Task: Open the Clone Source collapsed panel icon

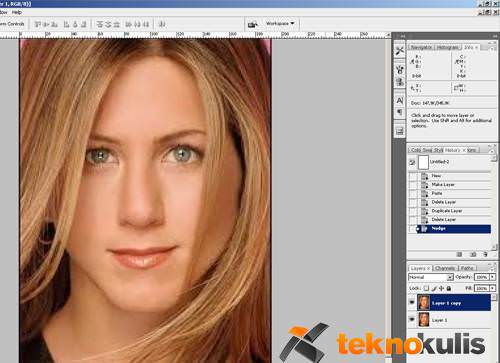Action: (400, 82)
